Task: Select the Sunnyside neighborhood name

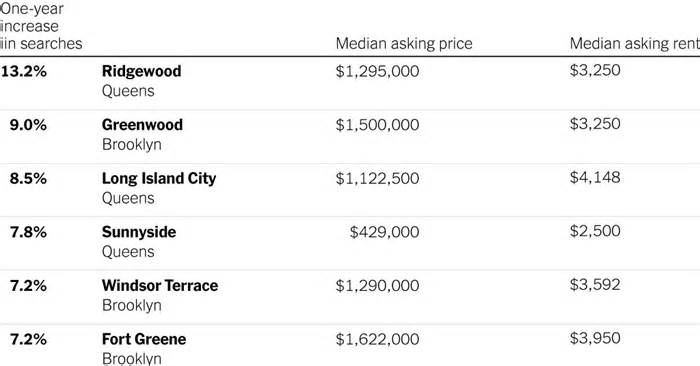Action: tap(139, 232)
